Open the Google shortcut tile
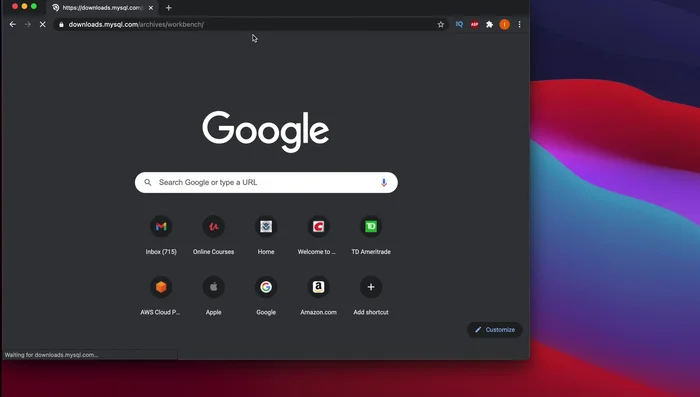700x397 pixels. tap(266, 287)
